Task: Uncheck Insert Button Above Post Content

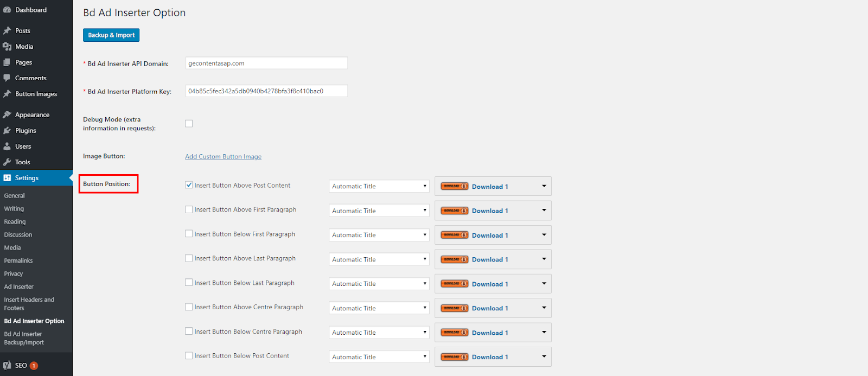Action: [189, 185]
